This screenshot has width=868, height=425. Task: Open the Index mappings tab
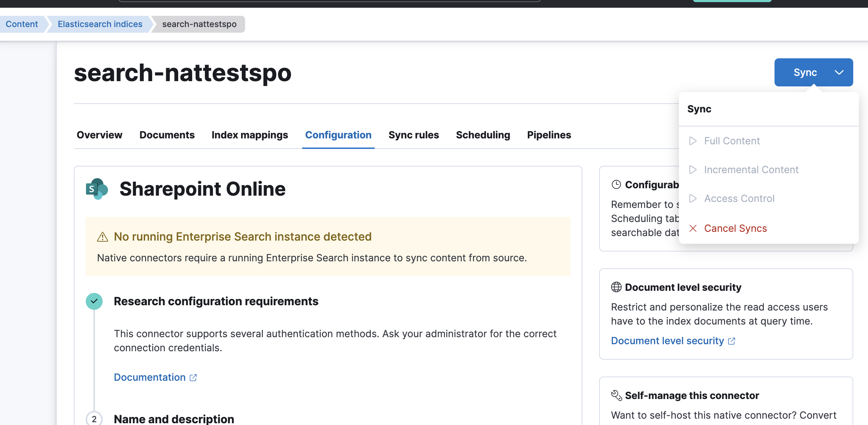250,135
